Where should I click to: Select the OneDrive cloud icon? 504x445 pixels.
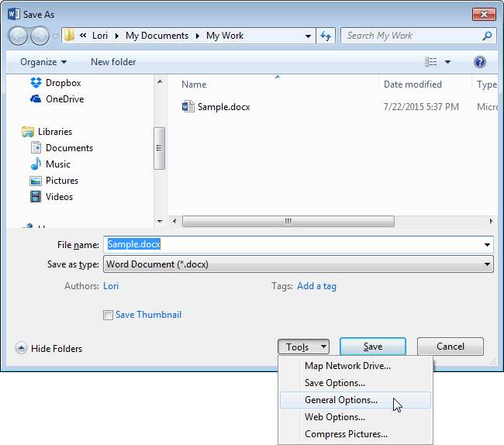pyautogui.click(x=36, y=99)
